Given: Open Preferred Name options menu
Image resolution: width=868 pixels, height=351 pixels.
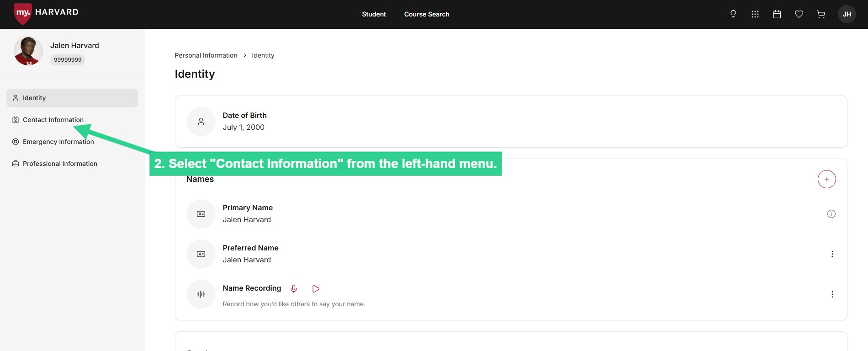Looking at the screenshot, I should tap(832, 254).
